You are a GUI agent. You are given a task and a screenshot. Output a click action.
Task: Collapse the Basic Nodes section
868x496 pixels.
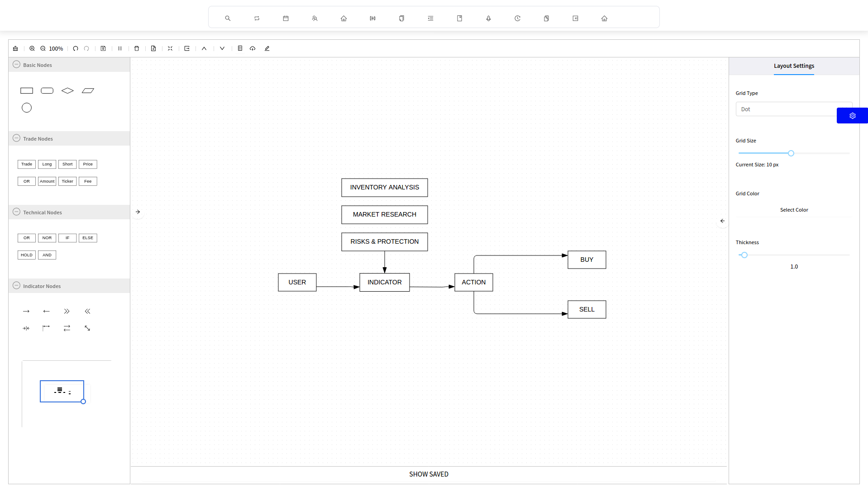tap(17, 65)
